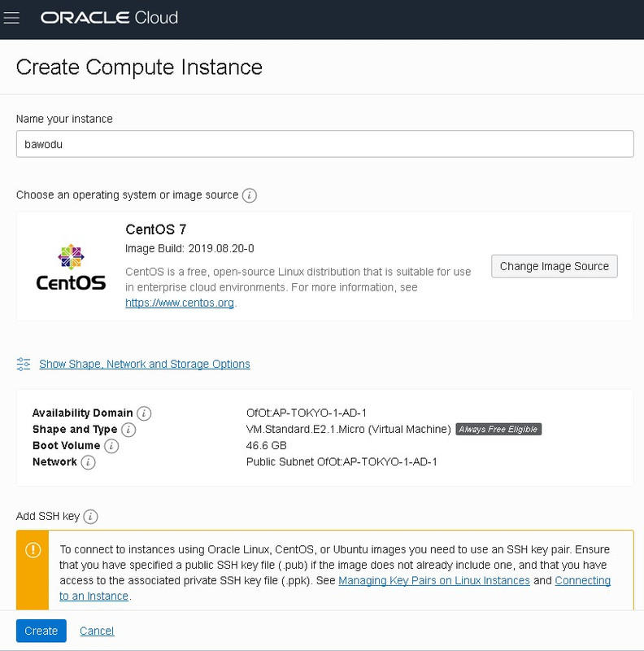Image resolution: width=644 pixels, height=651 pixels.
Task: Open the hamburger navigation menu
Action: point(11,18)
